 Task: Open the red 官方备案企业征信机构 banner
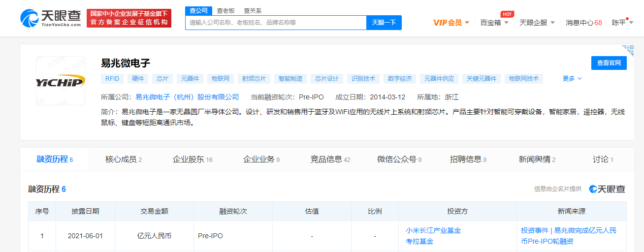tap(129, 18)
